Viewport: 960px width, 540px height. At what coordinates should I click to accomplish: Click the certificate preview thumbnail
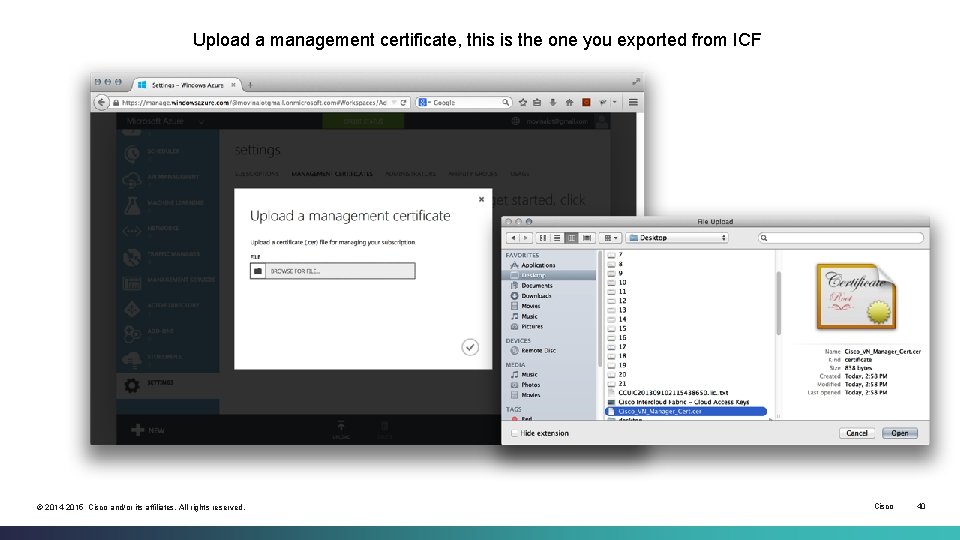click(x=856, y=297)
